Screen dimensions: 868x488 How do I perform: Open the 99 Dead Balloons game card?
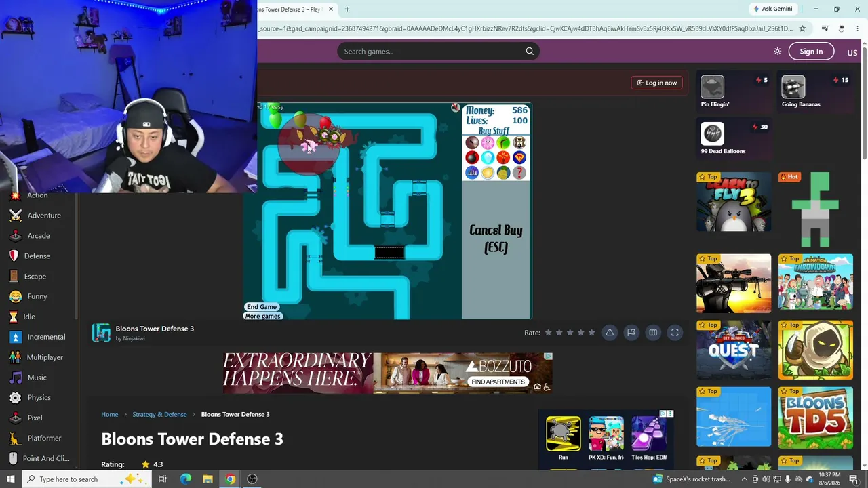[x=734, y=138]
